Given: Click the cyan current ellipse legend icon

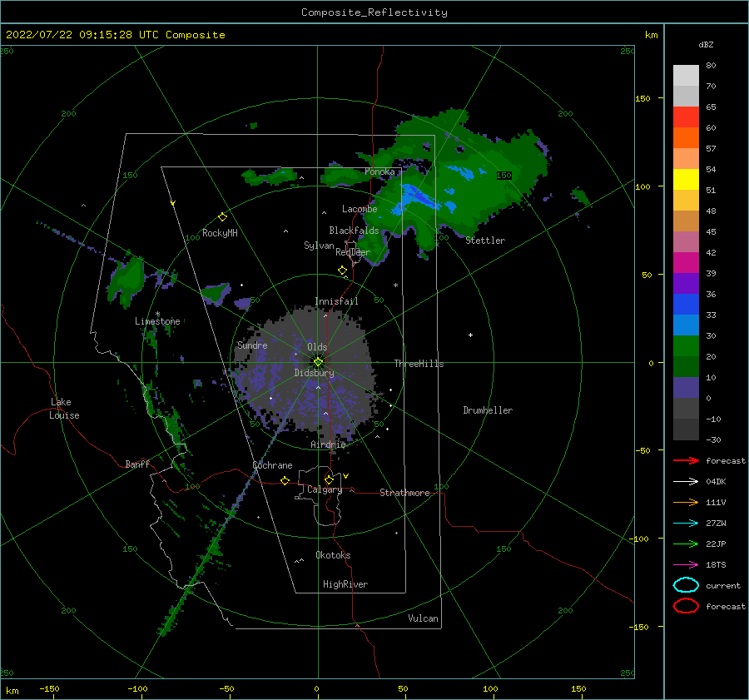Looking at the screenshot, I should point(686,585).
